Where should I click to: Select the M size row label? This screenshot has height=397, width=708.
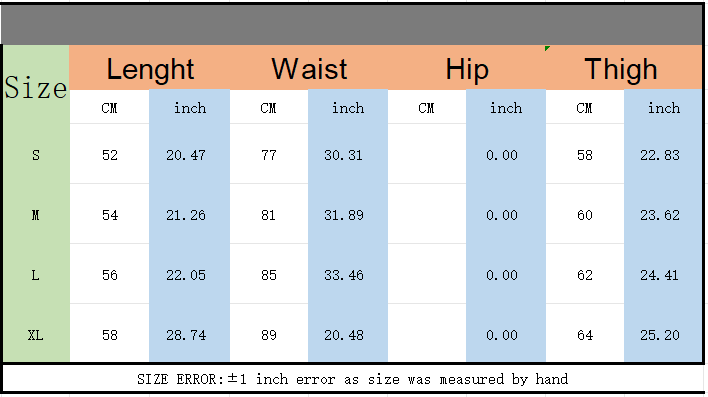click(x=36, y=215)
